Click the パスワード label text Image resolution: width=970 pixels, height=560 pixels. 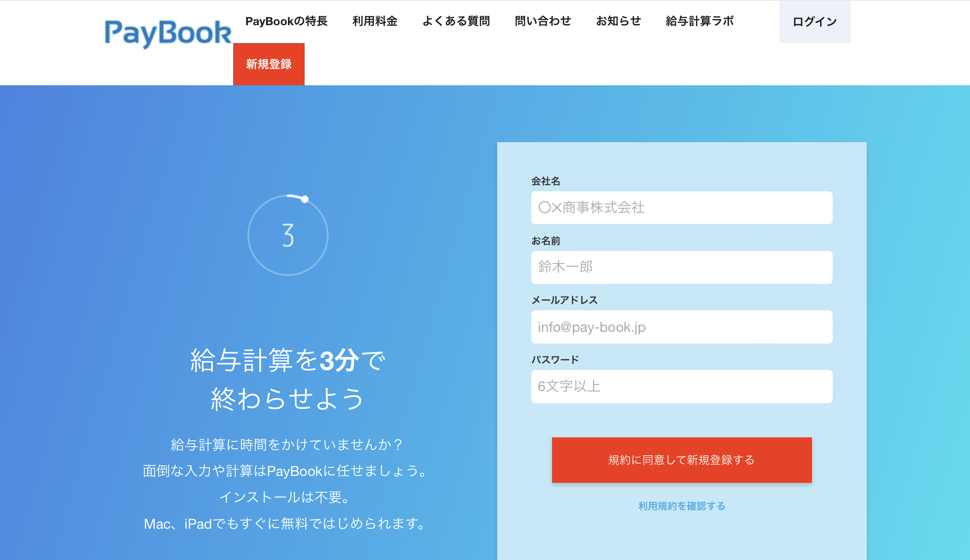coord(555,359)
